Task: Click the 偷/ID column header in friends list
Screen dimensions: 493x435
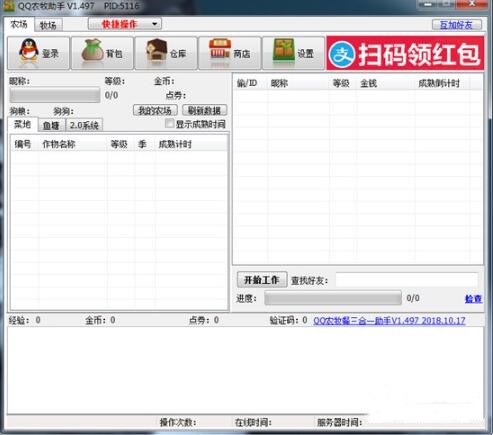Action: coord(251,83)
